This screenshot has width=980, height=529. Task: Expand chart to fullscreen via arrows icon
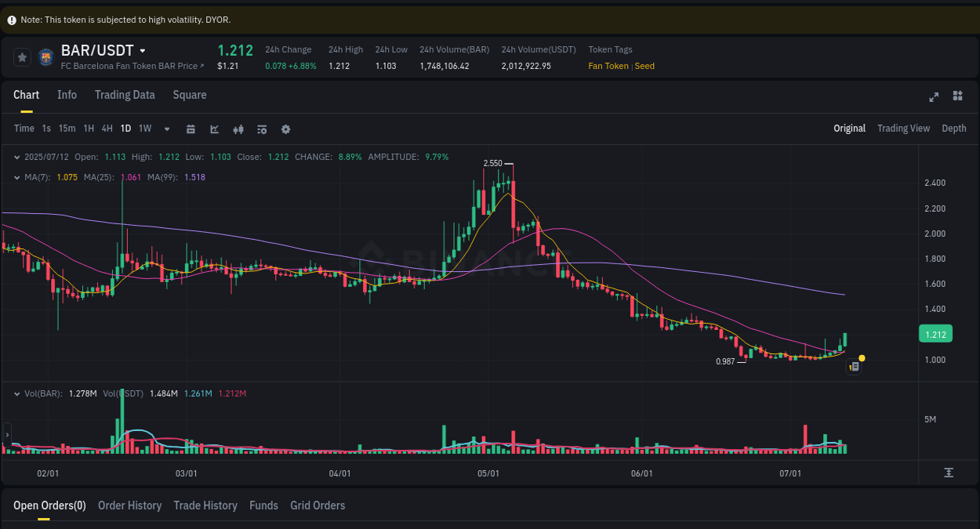[934, 96]
